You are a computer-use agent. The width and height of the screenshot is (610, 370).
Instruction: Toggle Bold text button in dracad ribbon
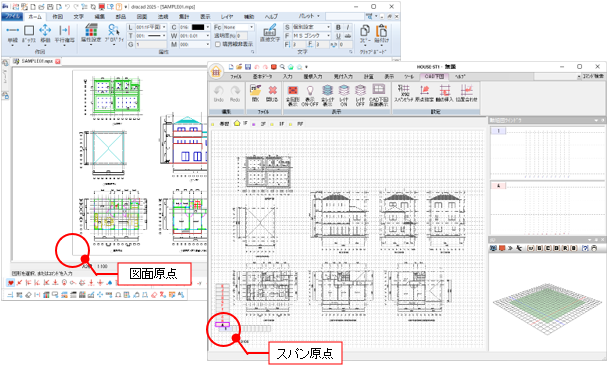[x=338, y=27]
